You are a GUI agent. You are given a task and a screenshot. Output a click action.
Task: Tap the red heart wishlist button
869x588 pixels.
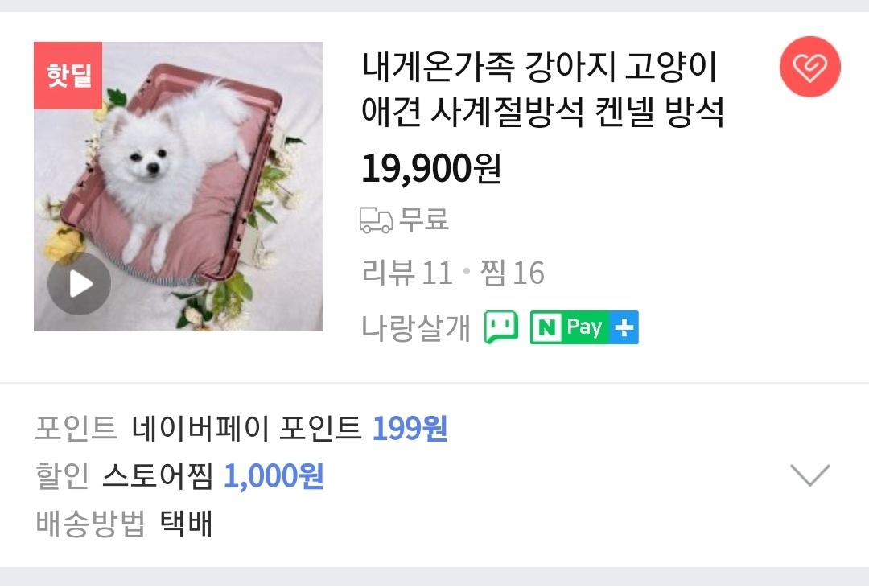[809, 67]
